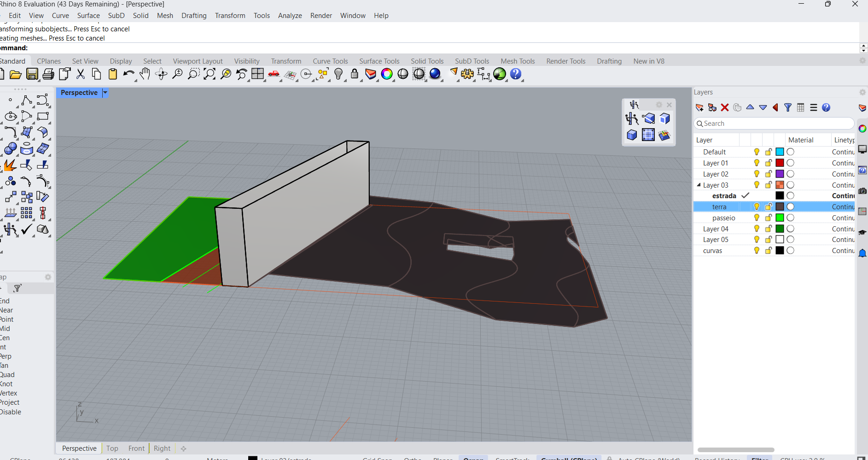The height and width of the screenshot is (460, 868).
Task: Click the Undo arrow icon
Action: pos(128,74)
